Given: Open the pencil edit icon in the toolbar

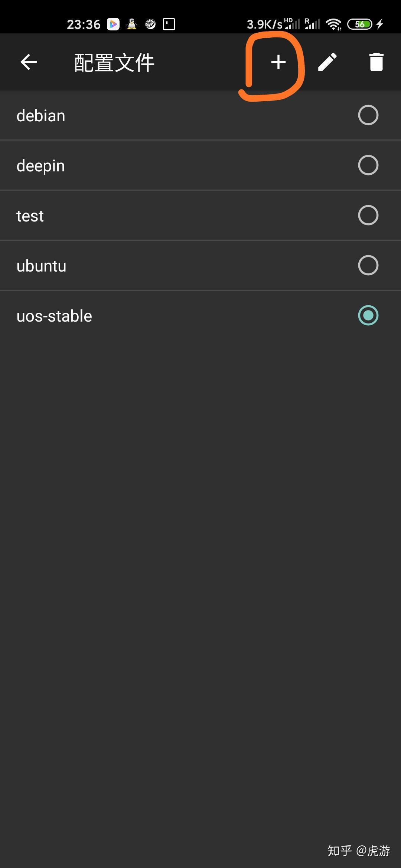Looking at the screenshot, I should (328, 62).
